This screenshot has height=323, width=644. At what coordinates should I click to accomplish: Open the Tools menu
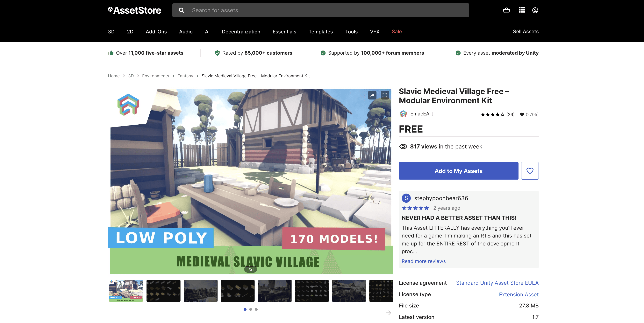click(351, 32)
